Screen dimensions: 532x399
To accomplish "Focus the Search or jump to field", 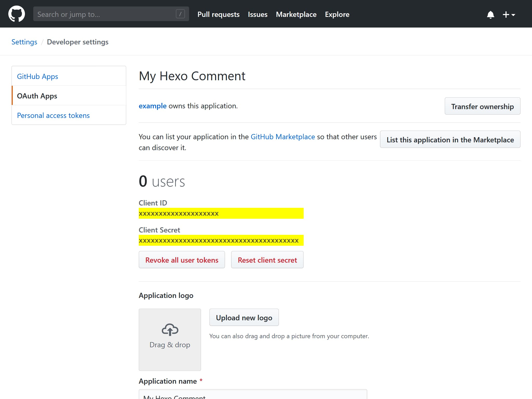I will 104,14.
